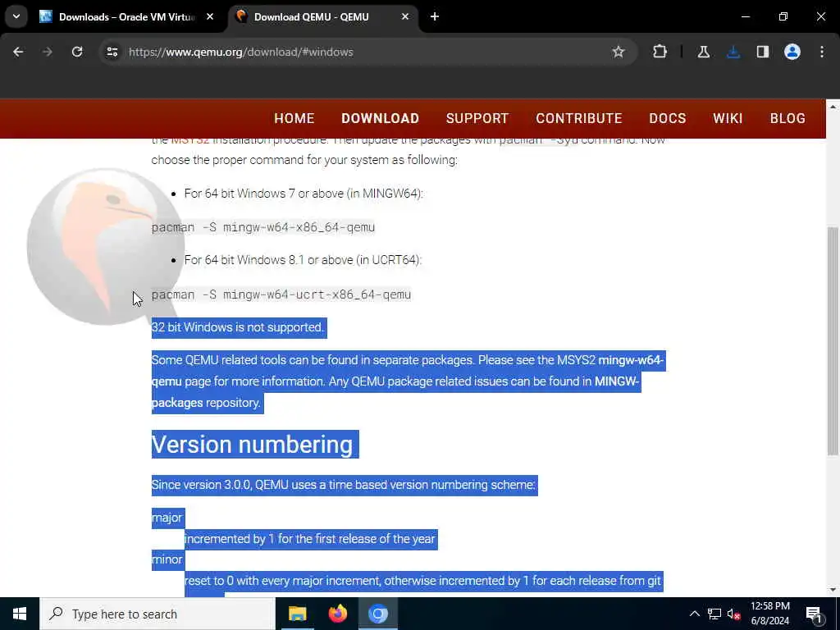Screen dimensions: 840x630
Task: Open Chrome three-dot menu
Action: coord(822,52)
